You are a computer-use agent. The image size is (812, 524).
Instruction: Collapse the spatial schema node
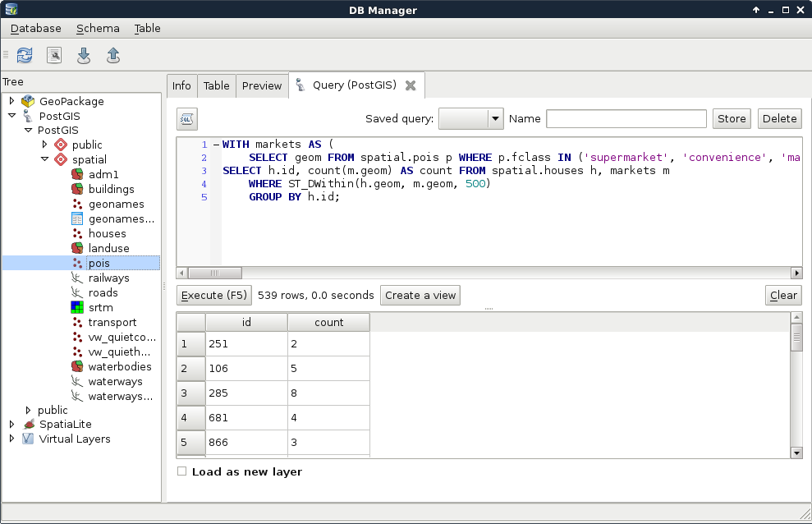[x=45, y=159]
